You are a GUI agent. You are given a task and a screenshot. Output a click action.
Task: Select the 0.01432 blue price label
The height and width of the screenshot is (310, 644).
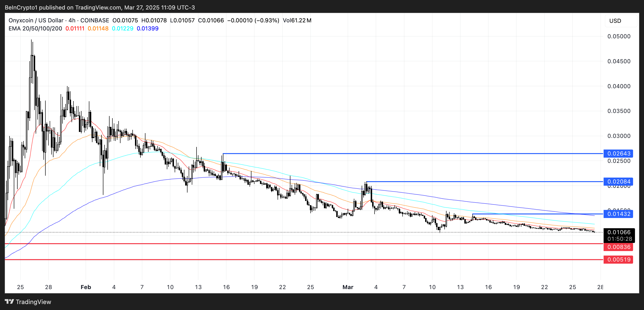point(619,214)
